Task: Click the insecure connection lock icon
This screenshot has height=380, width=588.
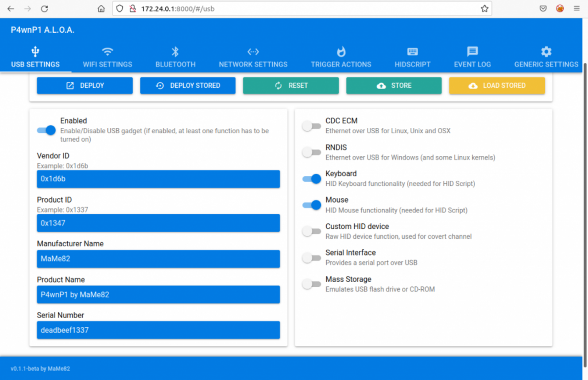Action: click(133, 8)
